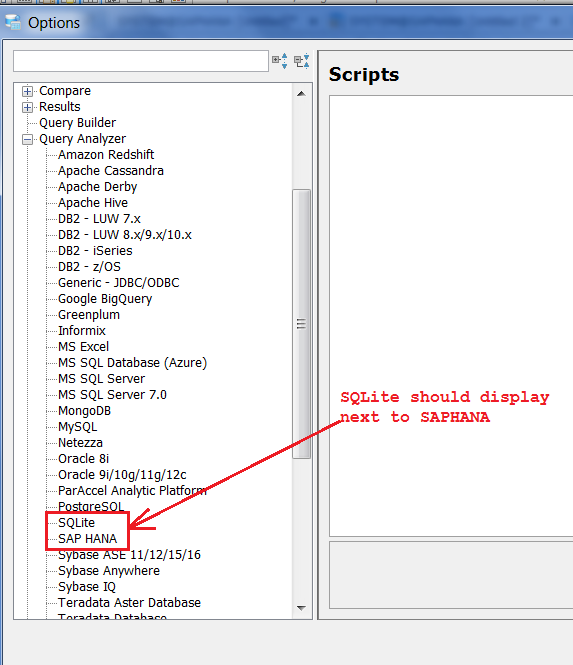Select the SAP HANA tree entry
The image size is (573, 665).
point(87,539)
